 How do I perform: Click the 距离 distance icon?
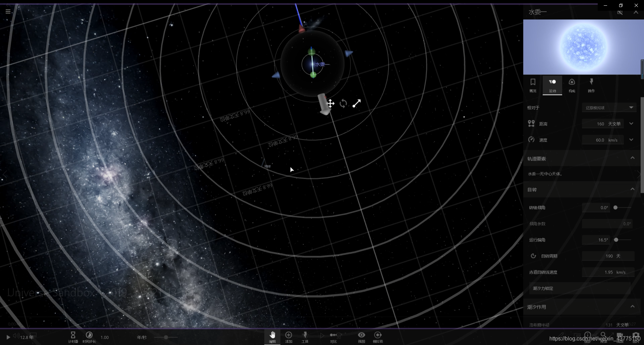[x=531, y=124]
